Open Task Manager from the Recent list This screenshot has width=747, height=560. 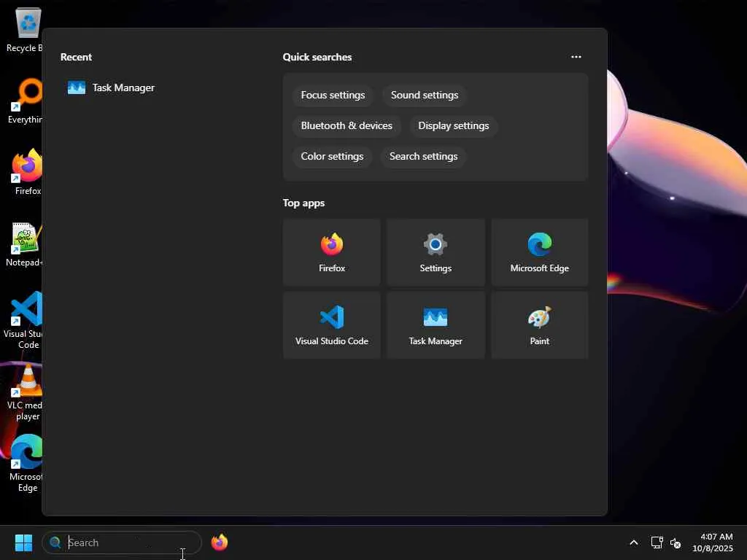(111, 87)
